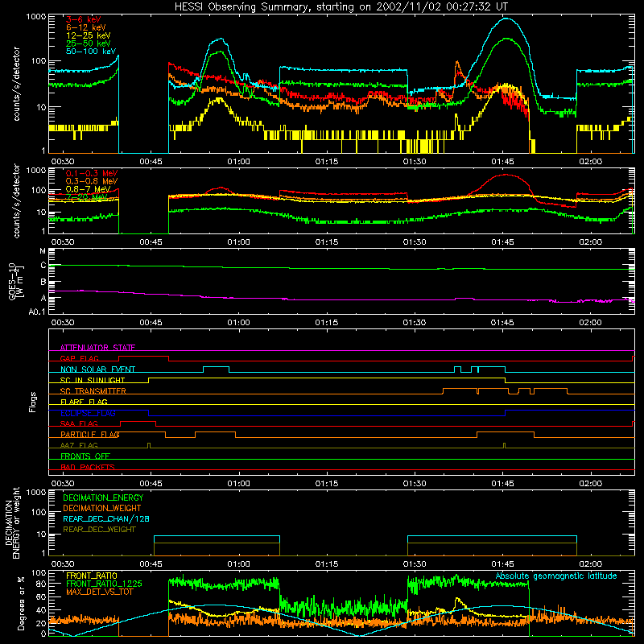The height and width of the screenshot is (644, 644).
Task: Select the 50-100 keV legend label
Action: coord(91,52)
